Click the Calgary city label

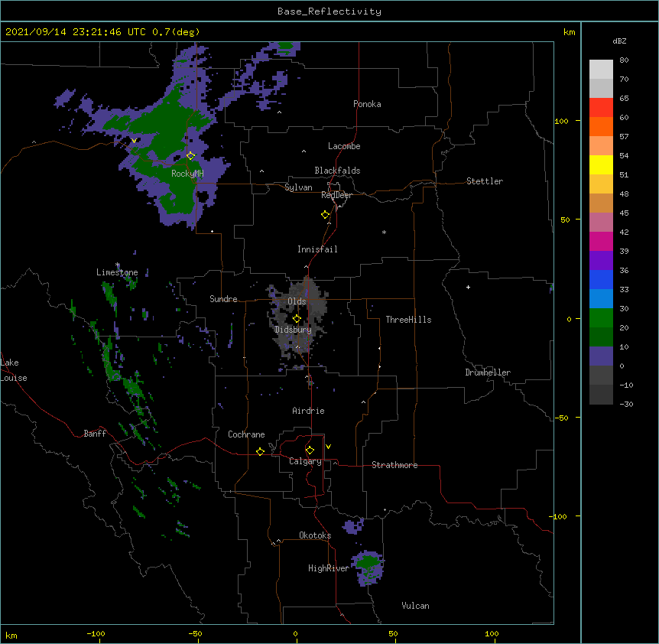(305, 461)
